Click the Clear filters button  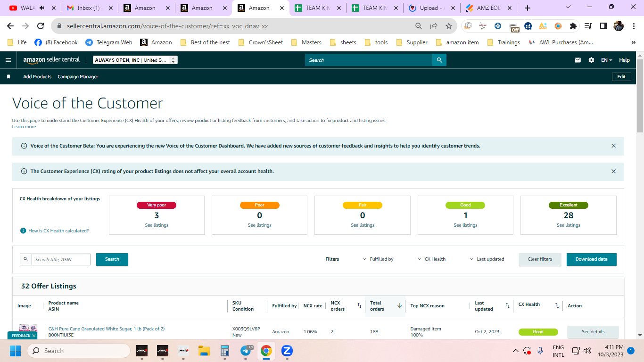click(x=540, y=259)
